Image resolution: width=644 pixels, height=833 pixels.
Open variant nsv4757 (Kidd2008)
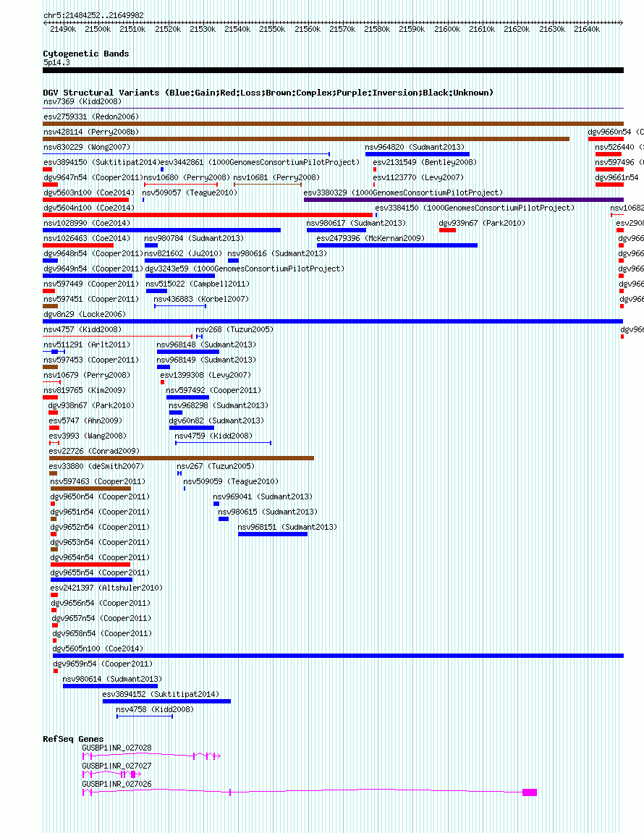pos(82,329)
